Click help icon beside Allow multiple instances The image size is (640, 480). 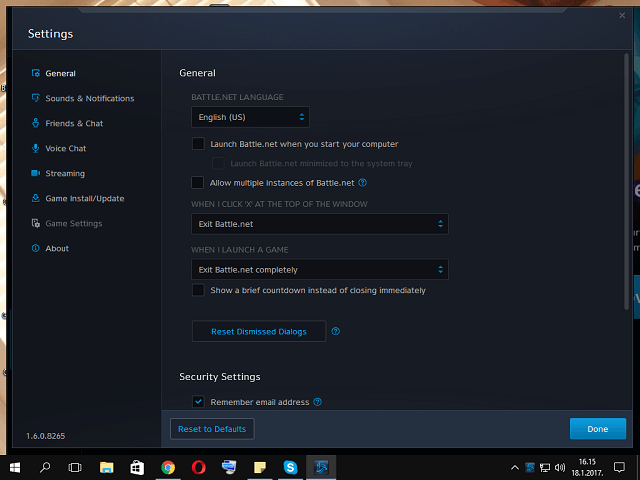coord(362,182)
